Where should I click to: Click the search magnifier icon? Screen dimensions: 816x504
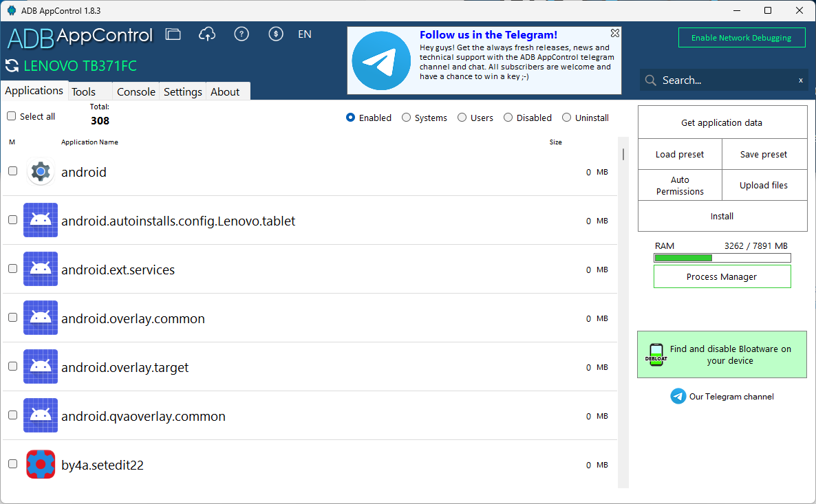[x=650, y=80]
